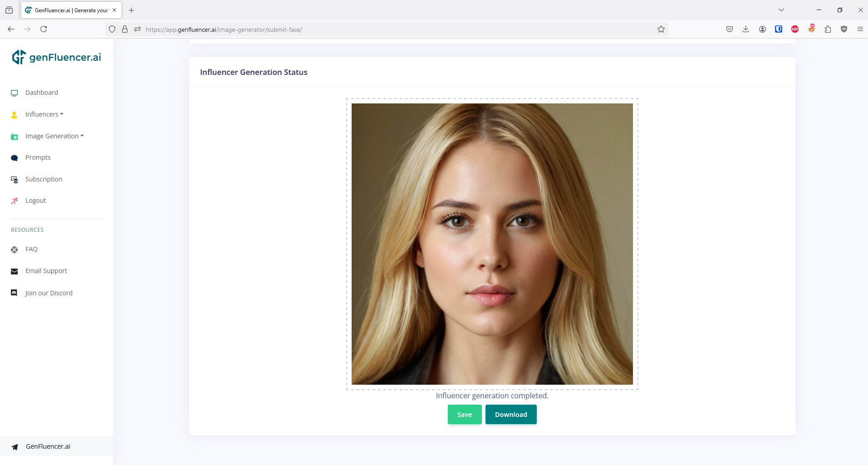Open the Adblock Plus extension icon

tap(795, 29)
